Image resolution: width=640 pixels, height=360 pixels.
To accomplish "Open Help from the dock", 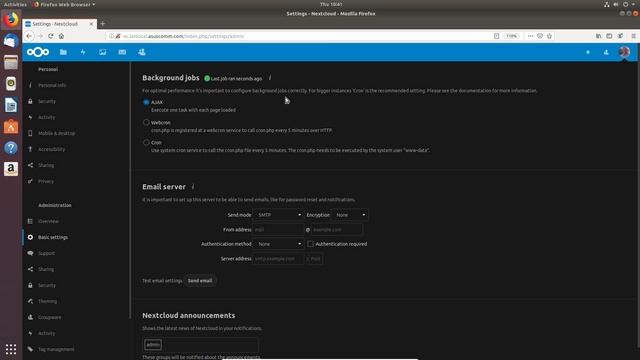I will 11,148.
